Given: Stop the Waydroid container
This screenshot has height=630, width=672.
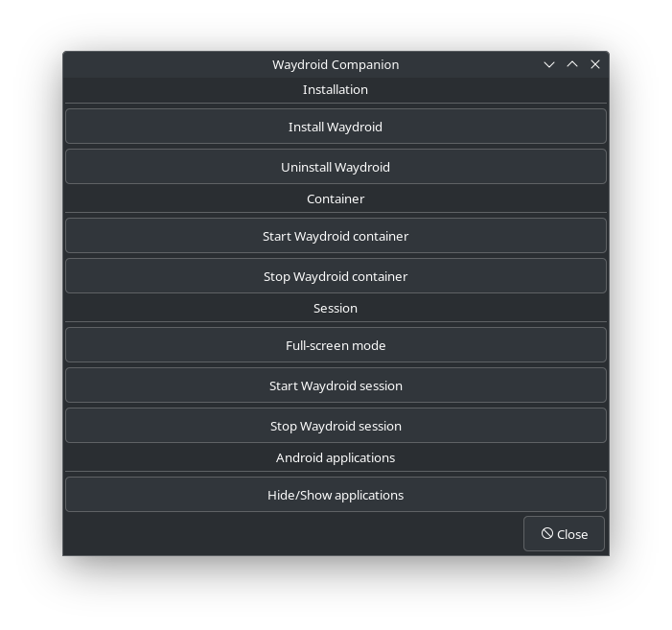Looking at the screenshot, I should 336,276.
